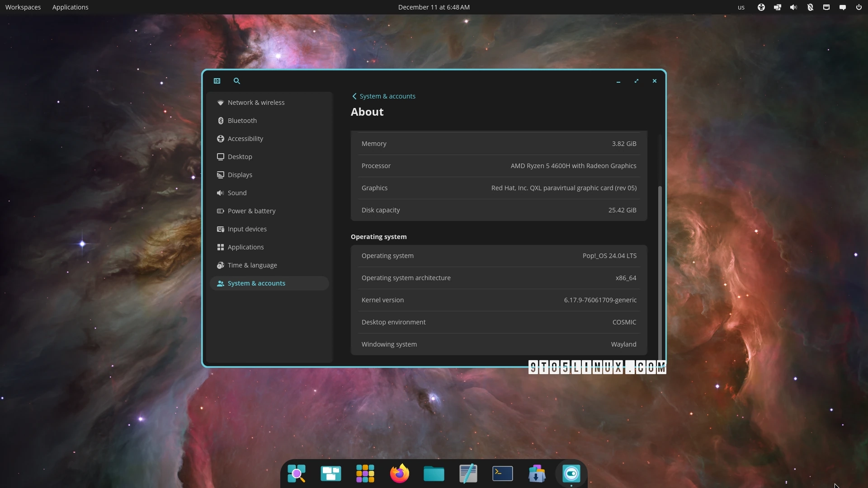Select Displays in the Settings sidebar

pos(240,174)
